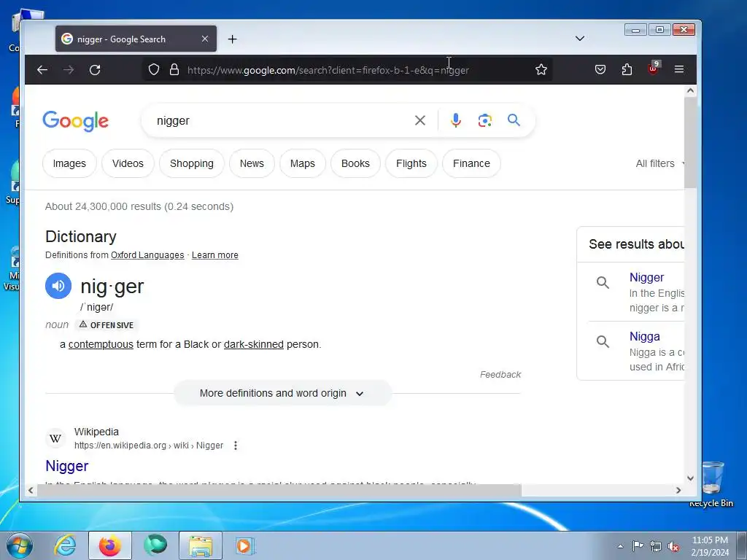Open the media player taskbar icon

(245, 545)
